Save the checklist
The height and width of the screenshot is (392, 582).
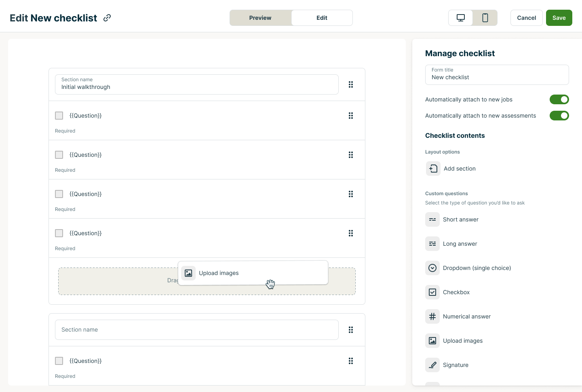click(559, 18)
